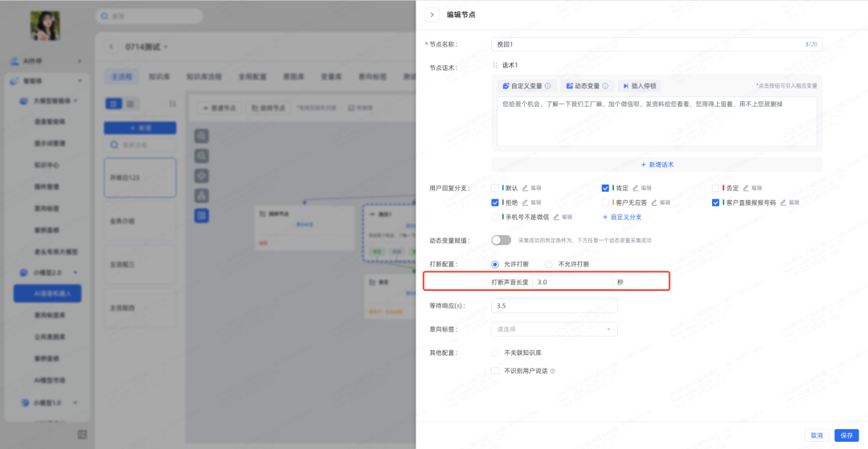Open the 意向标签 dropdown

pyautogui.click(x=554, y=329)
